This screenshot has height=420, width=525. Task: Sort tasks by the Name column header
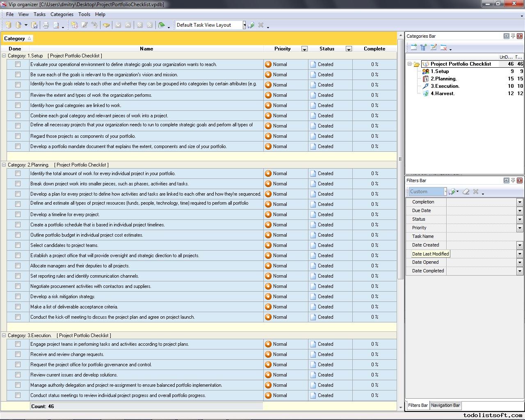tap(146, 48)
